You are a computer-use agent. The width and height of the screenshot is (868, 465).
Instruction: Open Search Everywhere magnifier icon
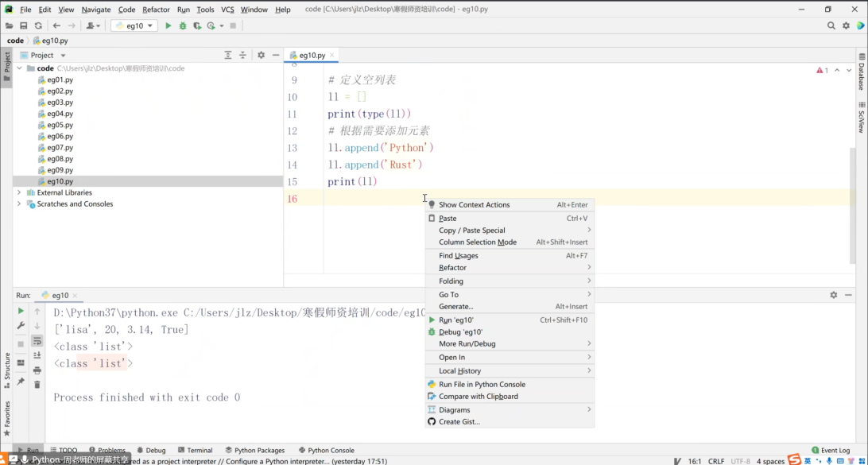(831, 25)
